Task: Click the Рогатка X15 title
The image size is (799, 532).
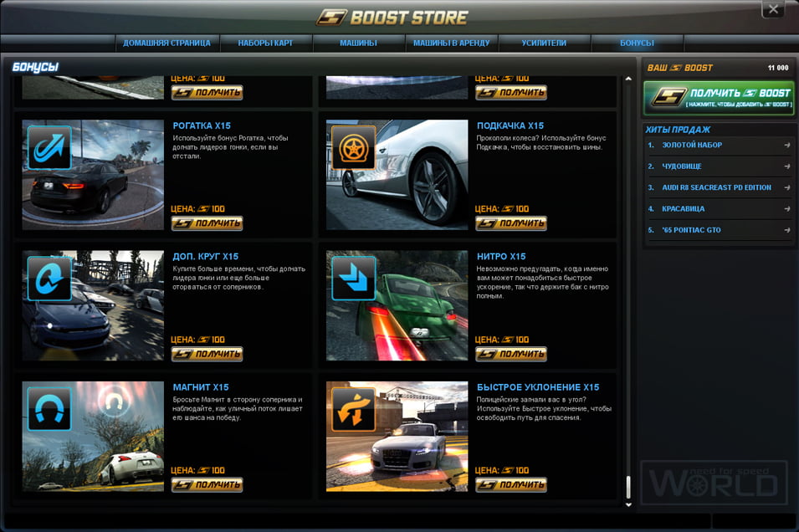Action: [202, 125]
